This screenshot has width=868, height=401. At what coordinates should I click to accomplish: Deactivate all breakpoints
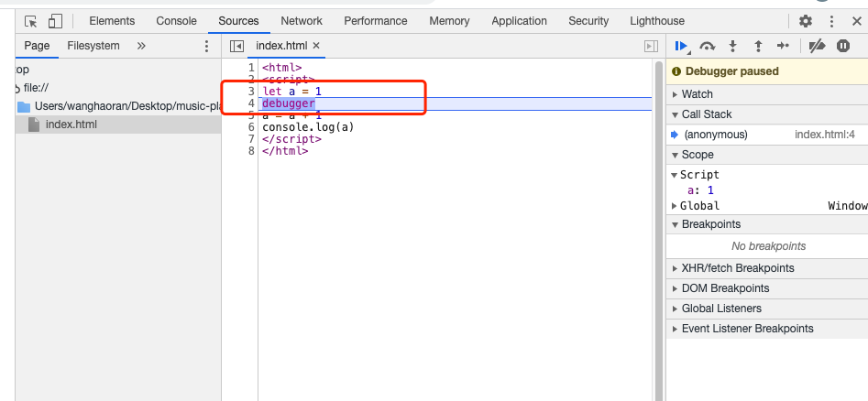(x=817, y=47)
